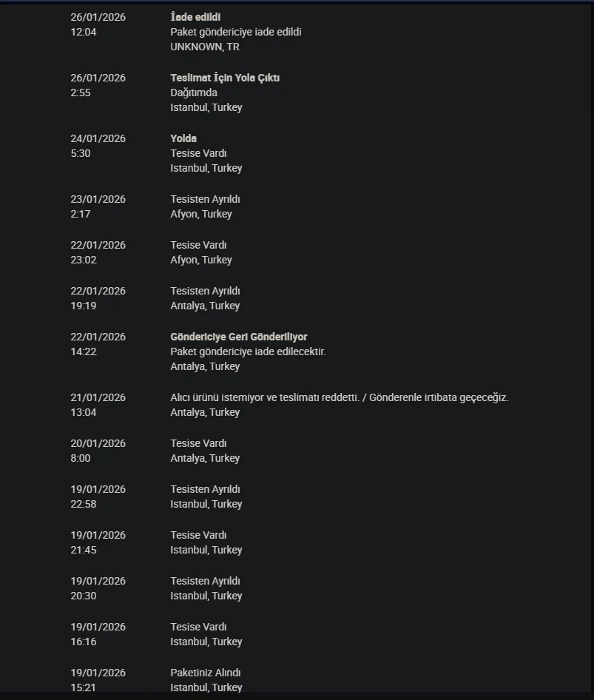Click the 16:16 timestamp

click(84, 642)
